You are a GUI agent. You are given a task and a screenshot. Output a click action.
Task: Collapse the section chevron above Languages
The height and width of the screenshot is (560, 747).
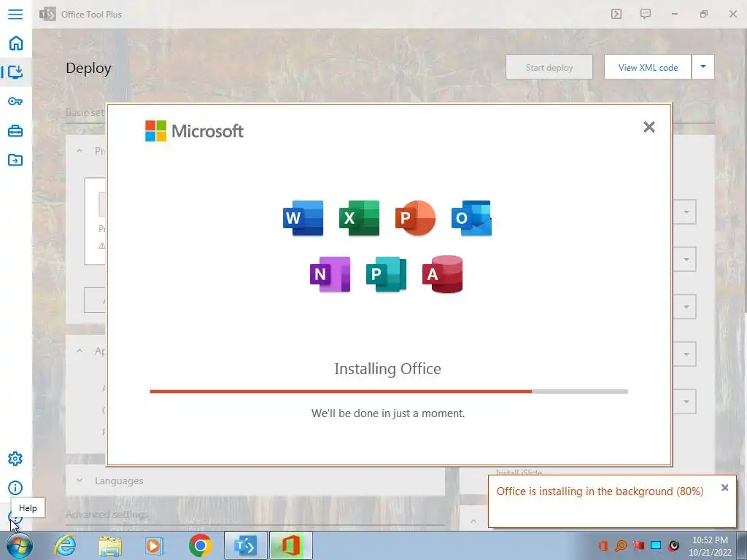(x=80, y=351)
